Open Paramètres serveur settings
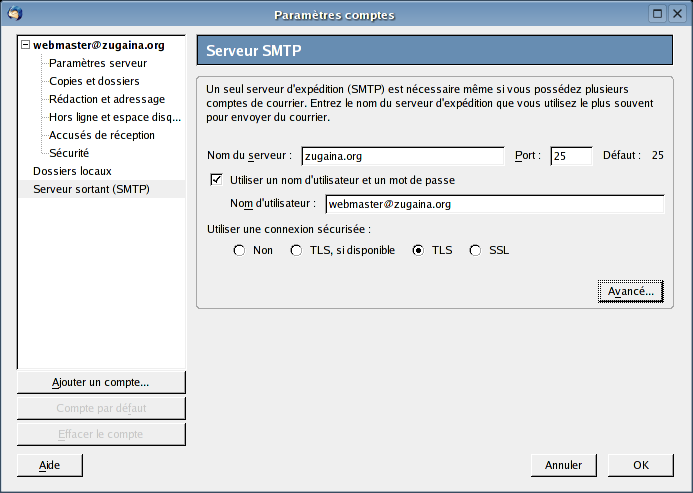The width and height of the screenshot is (693, 493). (x=98, y=63)
